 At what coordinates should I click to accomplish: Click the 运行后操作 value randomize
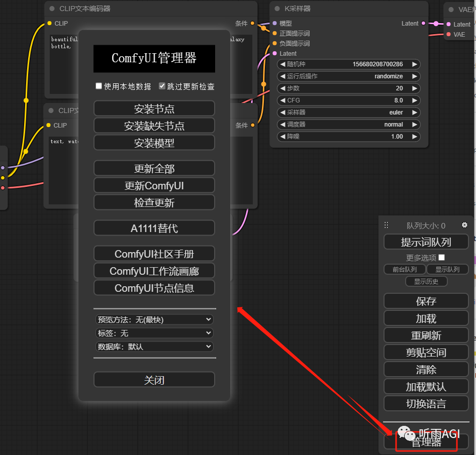[x=389, y=76]
